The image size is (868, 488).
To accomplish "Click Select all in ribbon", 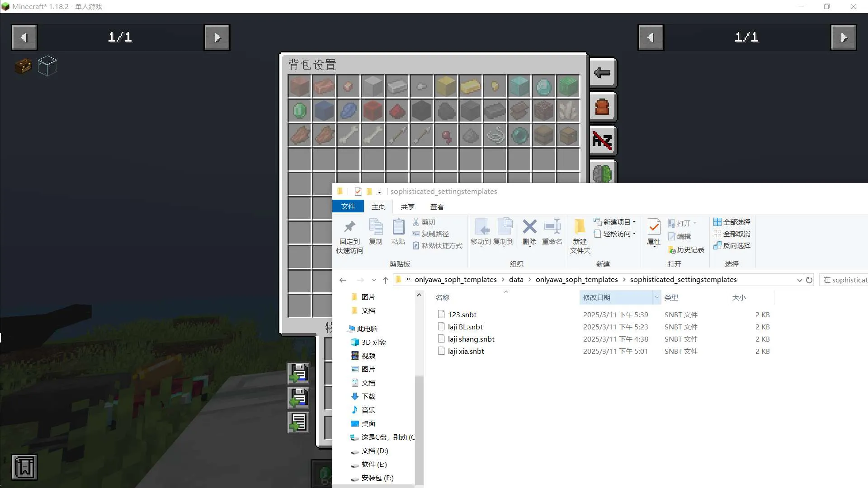I will pos(732,222).
